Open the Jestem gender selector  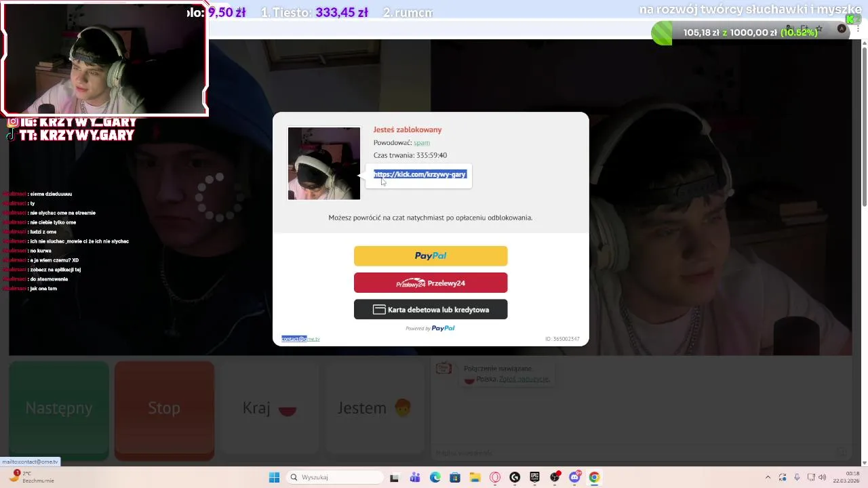pos(375,408)
